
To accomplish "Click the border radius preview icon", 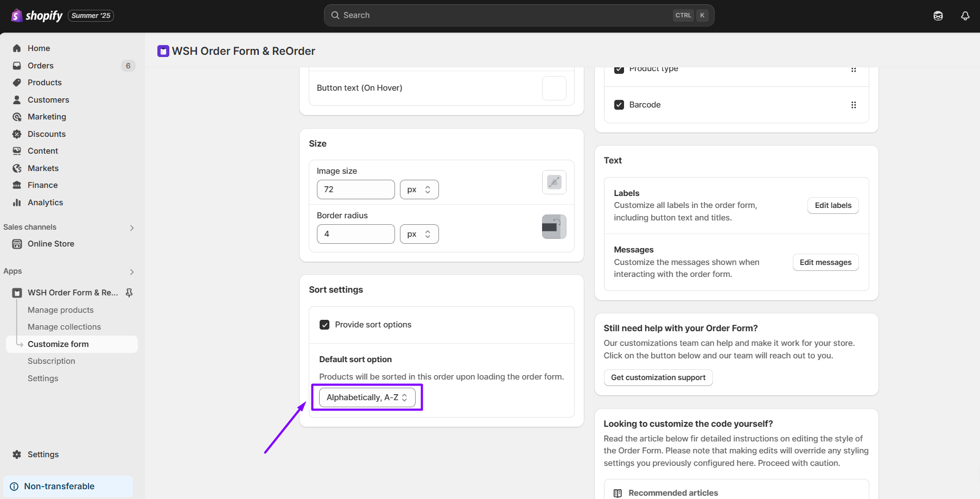I will 553,226.
